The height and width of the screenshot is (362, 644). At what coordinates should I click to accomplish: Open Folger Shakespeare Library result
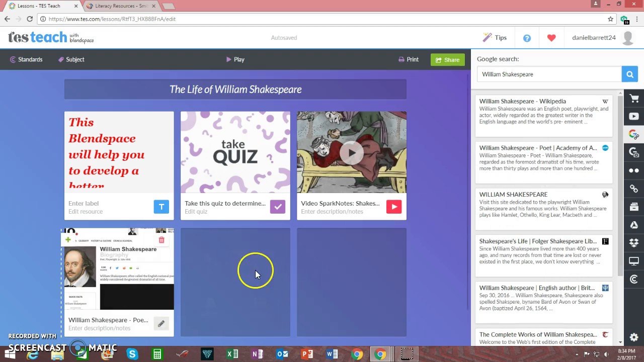544,255
